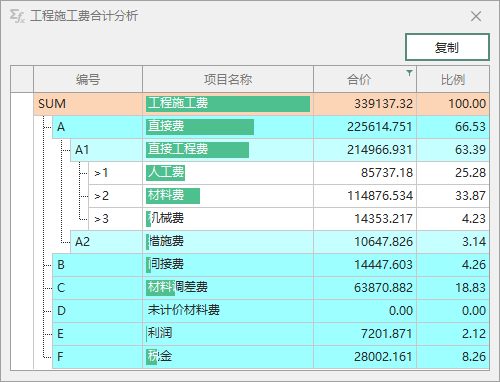
Task: Select tree node A2
Action: pyautogui.click(x=106, y=242)
